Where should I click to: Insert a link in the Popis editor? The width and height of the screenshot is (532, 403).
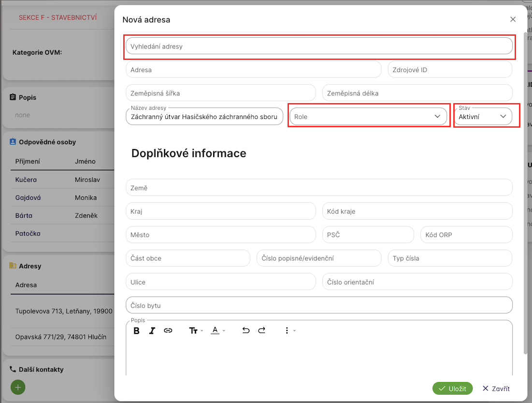(x=168, y=330)
